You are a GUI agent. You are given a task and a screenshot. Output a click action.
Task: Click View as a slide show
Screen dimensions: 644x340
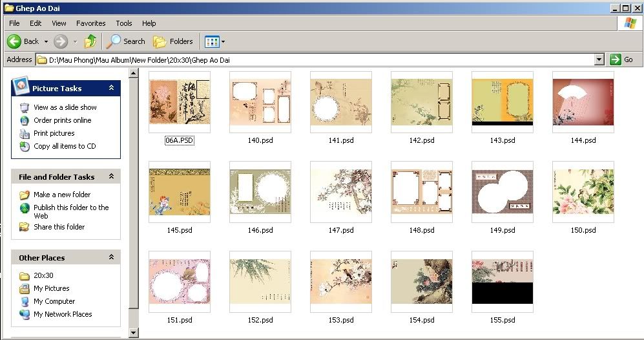(x=65, y=107)
